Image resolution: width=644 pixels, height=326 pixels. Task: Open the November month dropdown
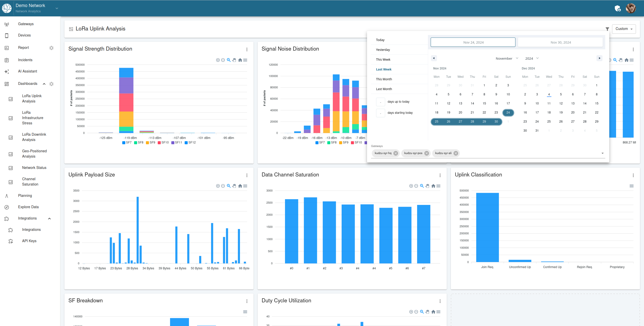click(507, 58)
